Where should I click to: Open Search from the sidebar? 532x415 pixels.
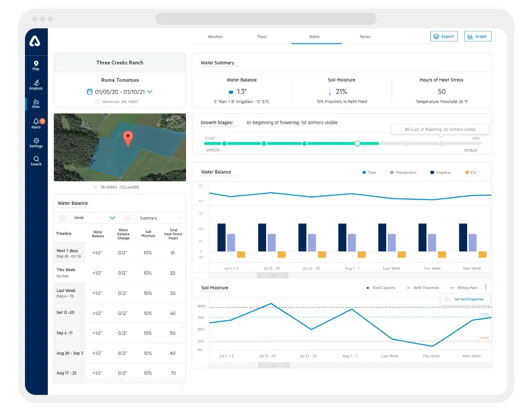pyautogui.click(x=36, y=161)
